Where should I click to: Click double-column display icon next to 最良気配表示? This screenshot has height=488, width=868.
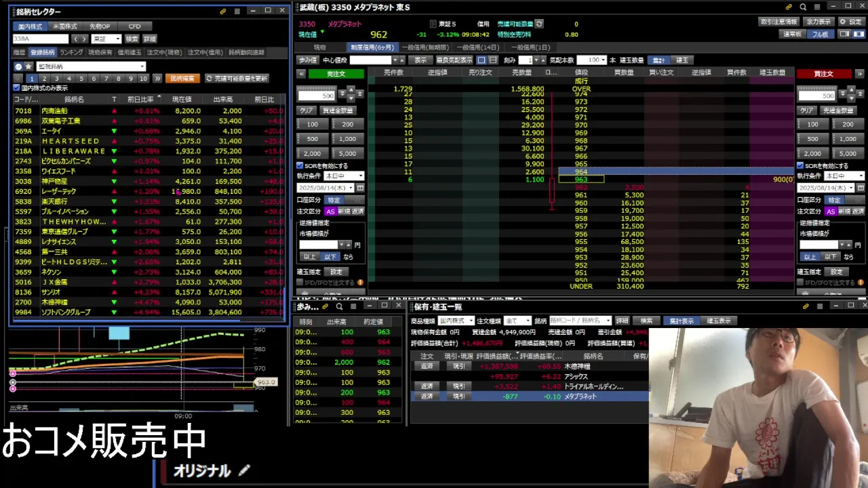pyautogui.click(x=492, y=60)
